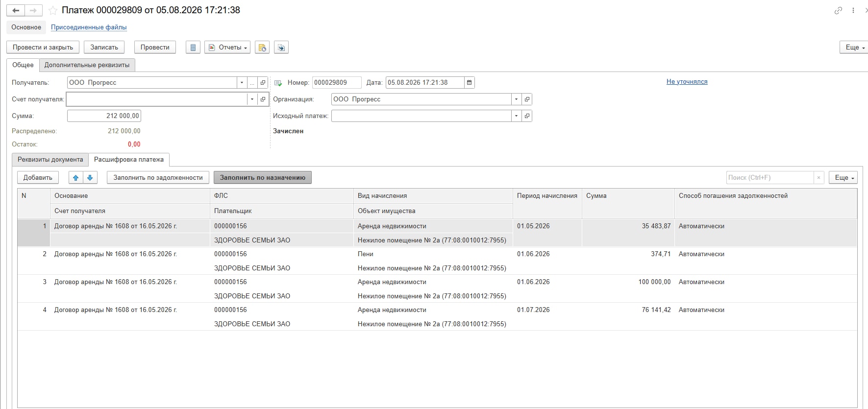868x409 pixels.
Task: Select the Общее tab
Action: coord(23,65)
